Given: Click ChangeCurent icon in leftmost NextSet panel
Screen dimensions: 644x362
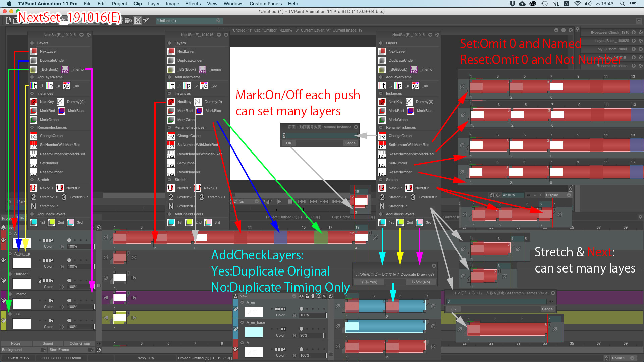Looking at the screenshot, I should pos(33,136).
